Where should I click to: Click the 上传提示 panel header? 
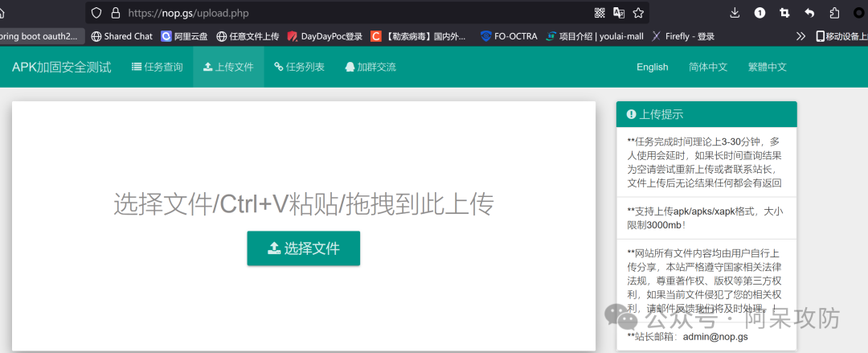[706, 114]
